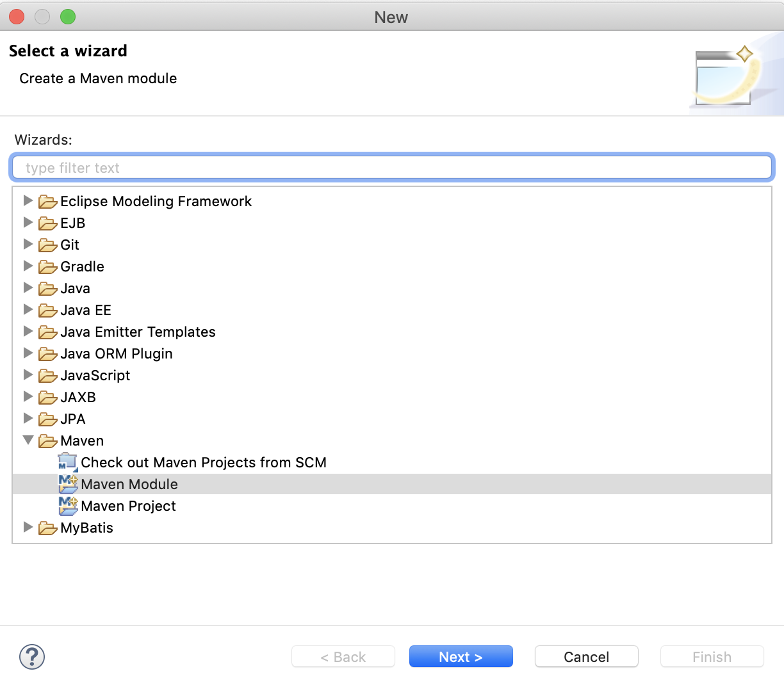Click the Maven folder icon

47,441
